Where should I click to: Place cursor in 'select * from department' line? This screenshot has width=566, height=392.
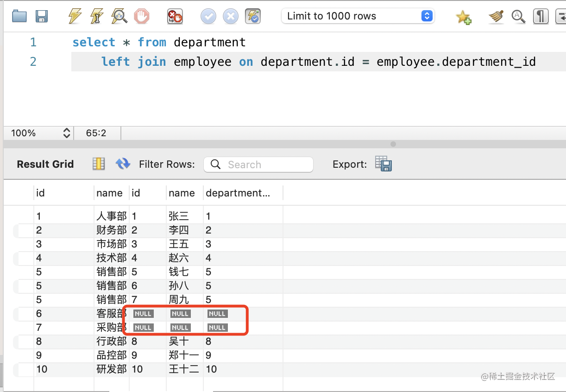click(159, 43)
